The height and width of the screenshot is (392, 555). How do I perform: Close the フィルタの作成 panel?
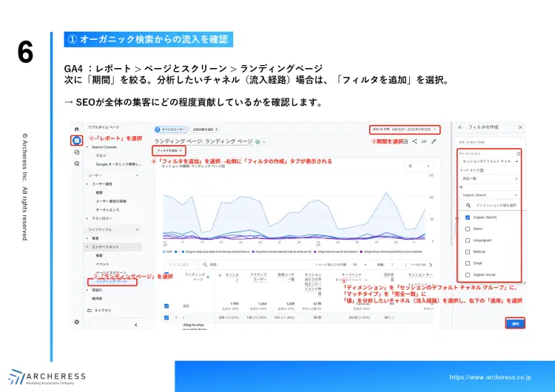click(520, 127)
